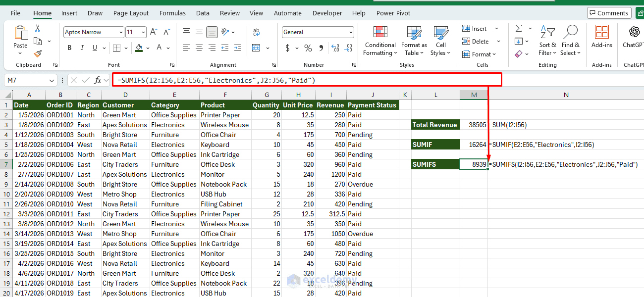The width and height of the screenshot is (644, 297).
Task: Click the Insert Function fx icon
Action: [x=98, y=80]
